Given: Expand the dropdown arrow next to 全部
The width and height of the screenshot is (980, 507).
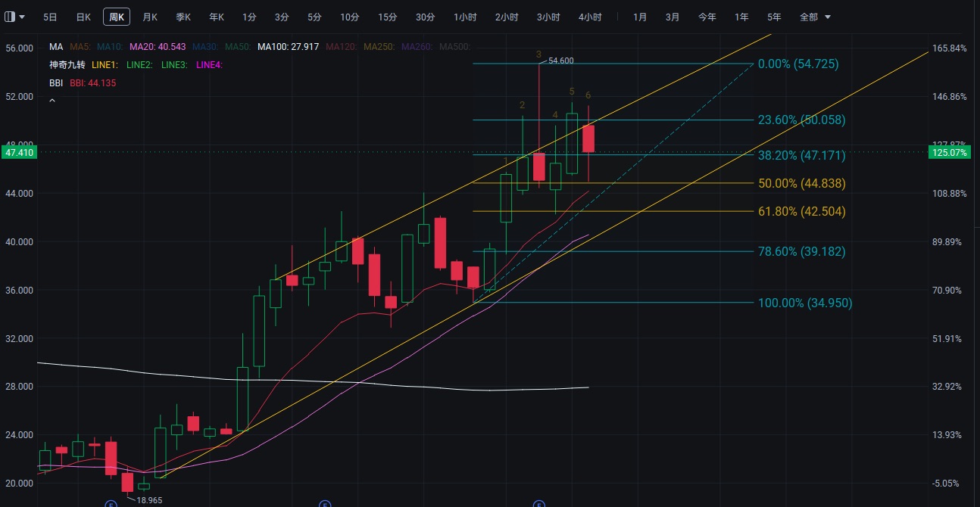Looking at the screenshot, I should 827,17.
